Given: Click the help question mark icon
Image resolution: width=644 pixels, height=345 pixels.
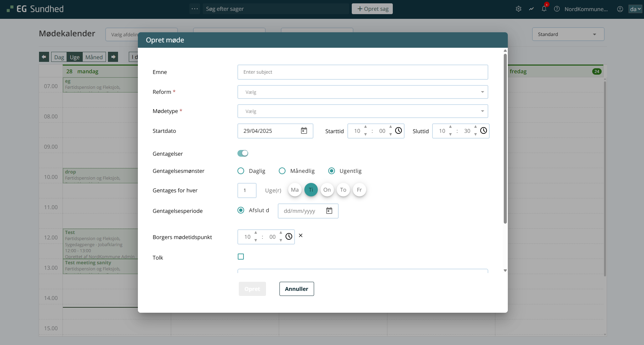Looking at the screenshot, I should click(557, 9).
